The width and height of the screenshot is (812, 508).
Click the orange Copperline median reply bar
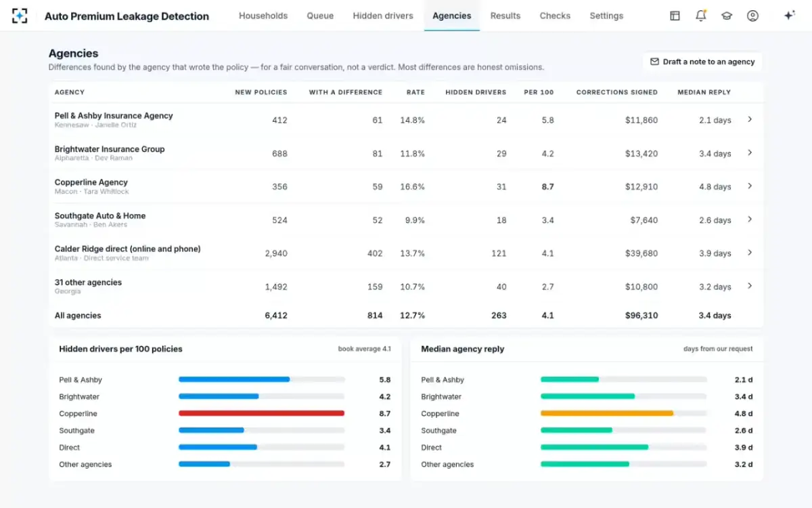[607, 413]
